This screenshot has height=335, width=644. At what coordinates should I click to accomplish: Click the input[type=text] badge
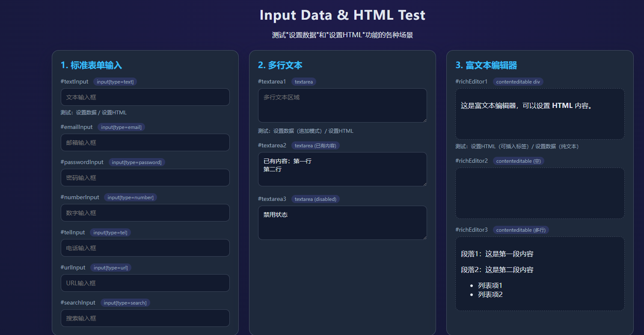click(115, 82)
